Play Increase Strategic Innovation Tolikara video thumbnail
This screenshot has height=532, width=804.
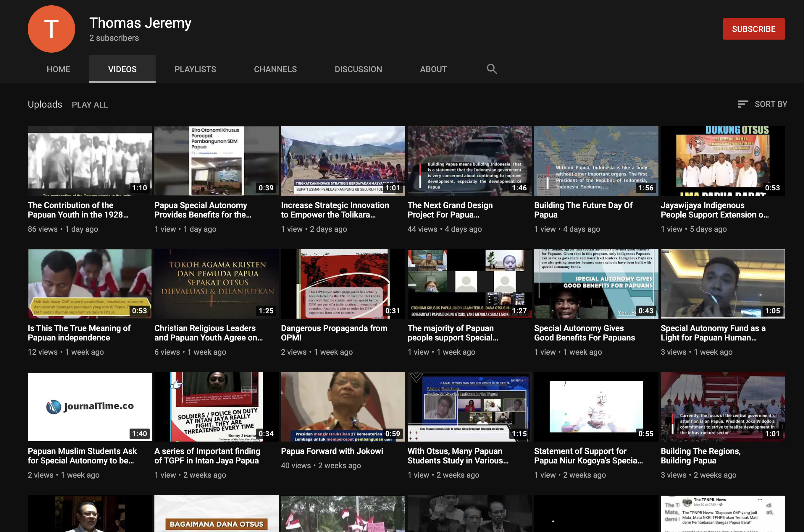pyautogui.click(x=343, y=161)
